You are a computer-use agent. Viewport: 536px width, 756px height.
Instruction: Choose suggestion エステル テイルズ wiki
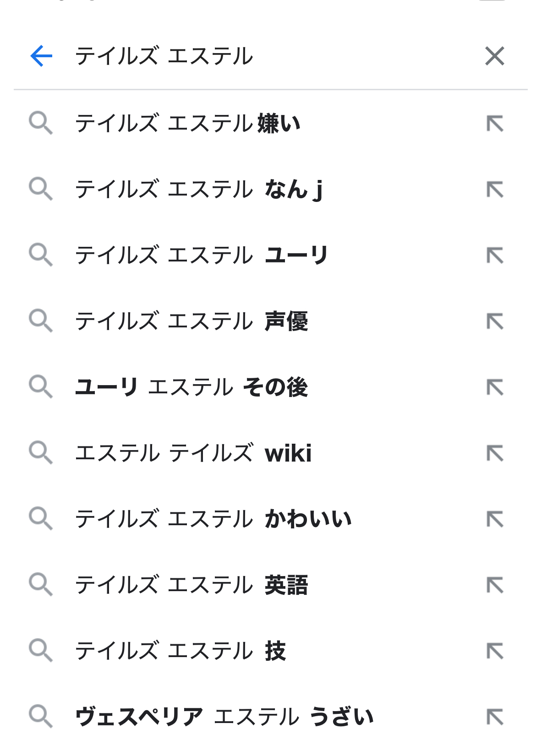coord(193,453)
